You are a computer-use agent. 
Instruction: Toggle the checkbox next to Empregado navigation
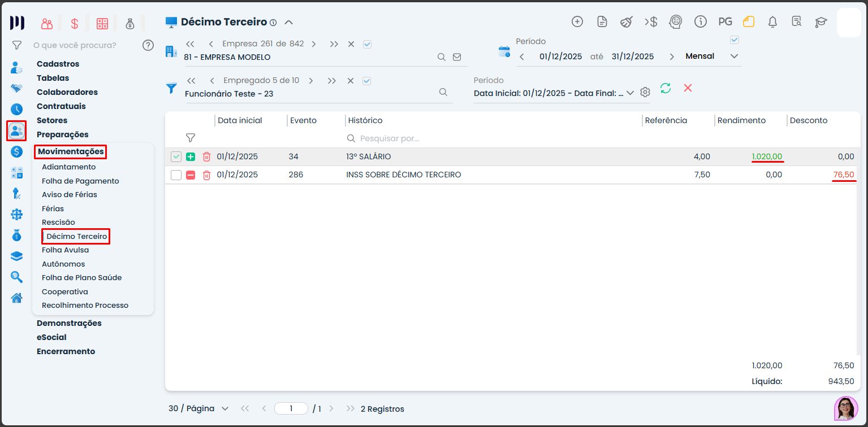(366, 81)
